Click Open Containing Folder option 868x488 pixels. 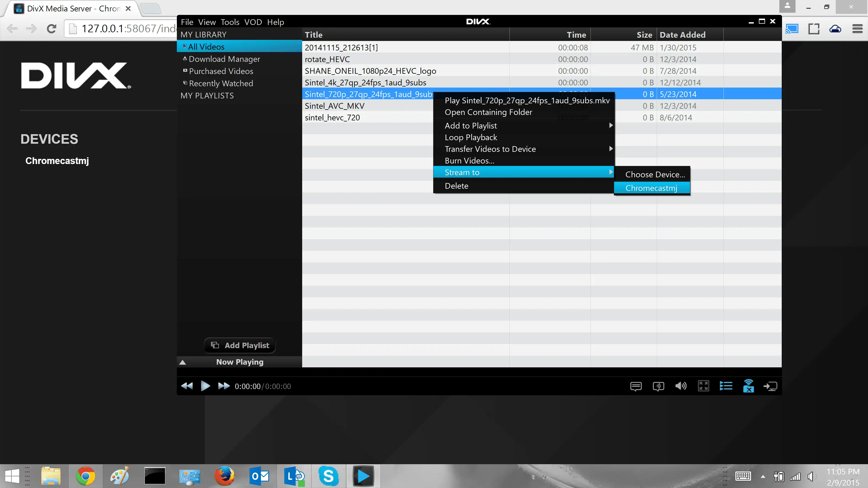(489, 112)
